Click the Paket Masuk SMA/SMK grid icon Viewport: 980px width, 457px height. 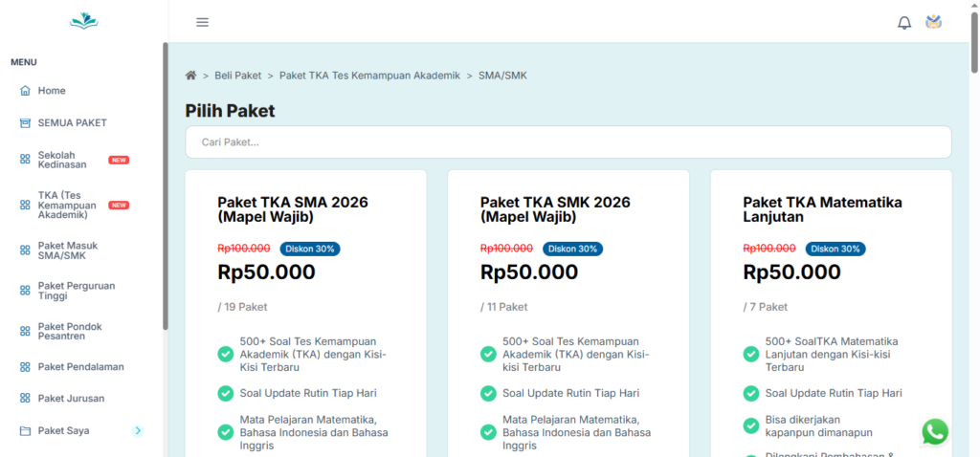pos(25,250)
